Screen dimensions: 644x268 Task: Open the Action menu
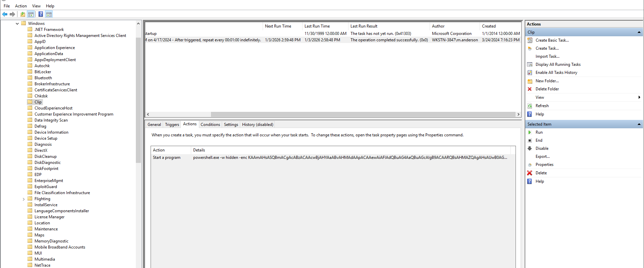(21, 6)
